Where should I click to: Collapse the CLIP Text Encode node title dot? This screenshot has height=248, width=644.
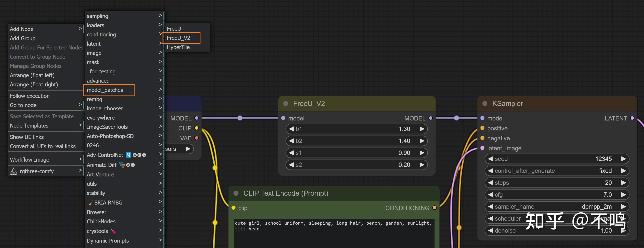point(236,193)
